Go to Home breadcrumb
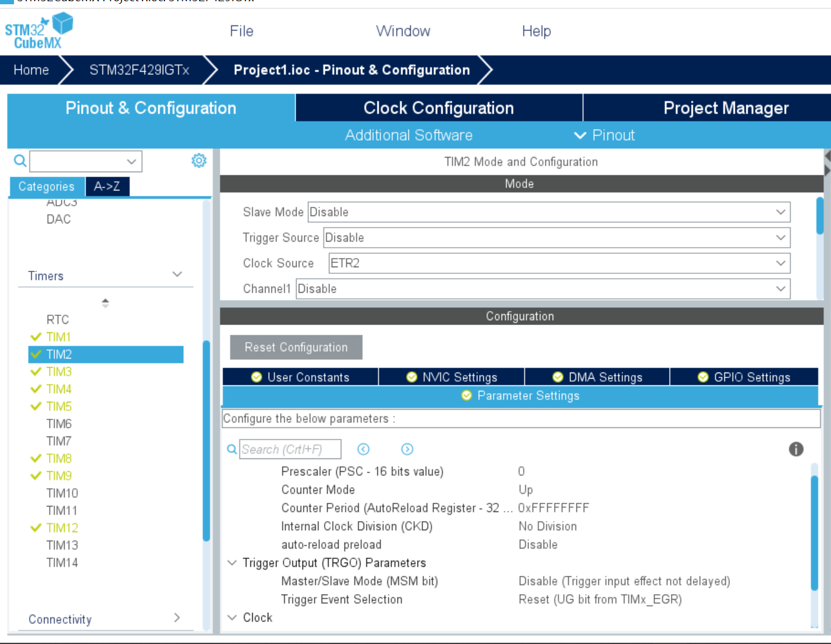 [x=31, y=70]
